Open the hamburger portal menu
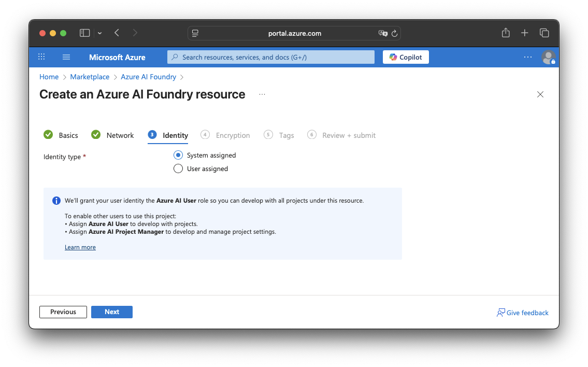Image resolution: width=588 pixels, height=367 pixels. [x=66, y=57]
